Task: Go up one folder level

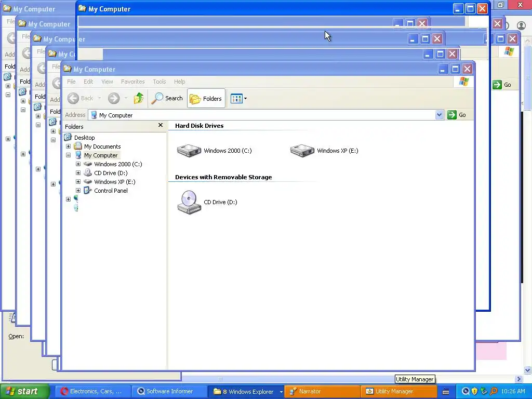Action: pos(138,98)
